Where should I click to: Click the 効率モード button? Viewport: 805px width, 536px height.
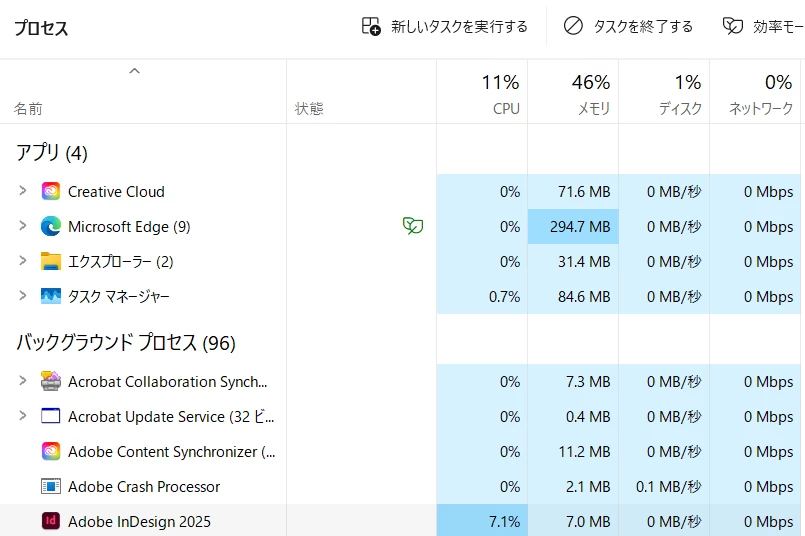(x=763, y=26)
